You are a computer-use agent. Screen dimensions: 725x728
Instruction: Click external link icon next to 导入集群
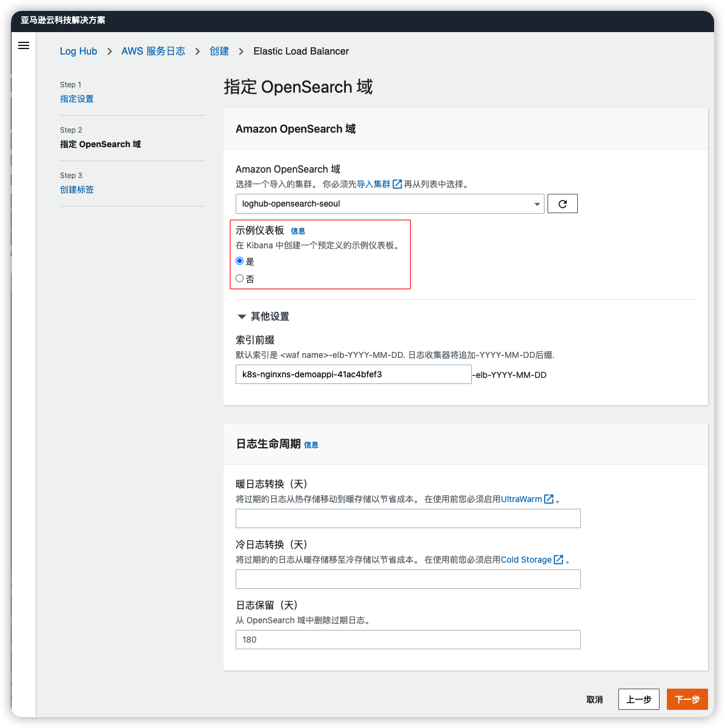(397, 184)
